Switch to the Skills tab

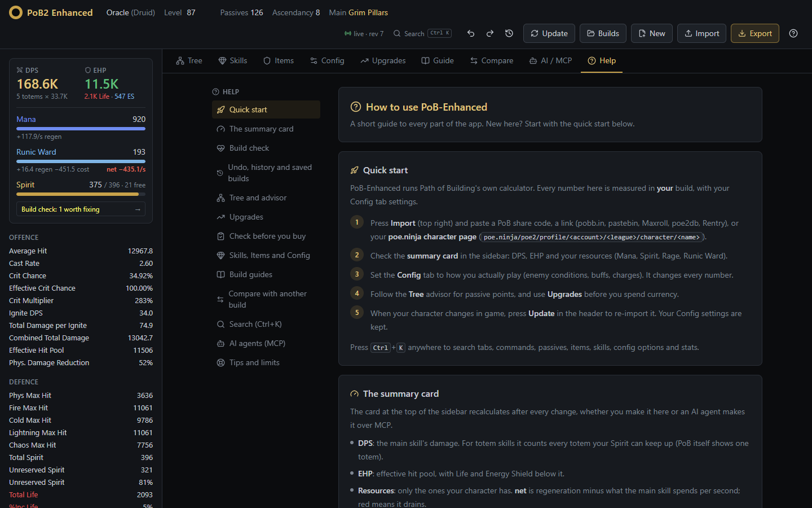(233, 60)
